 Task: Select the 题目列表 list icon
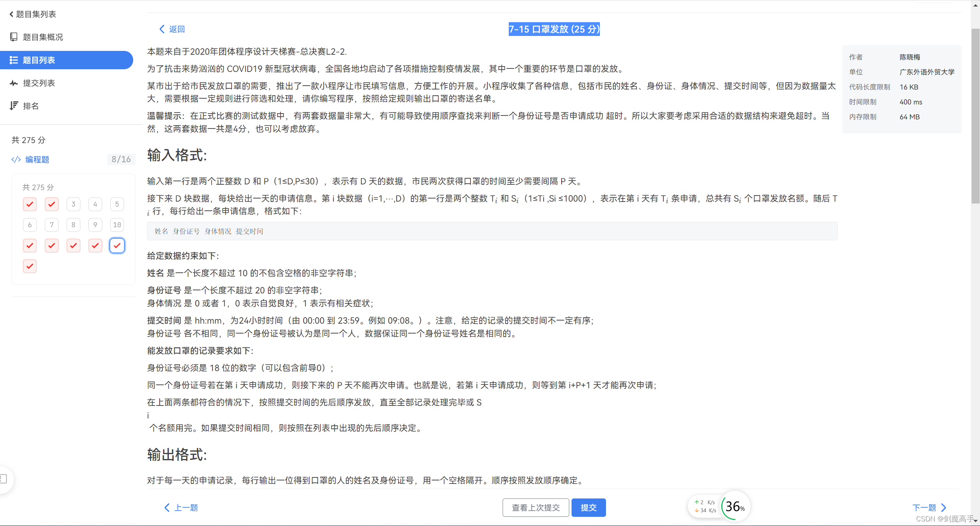pyautogui.click(x=14, y=60)
